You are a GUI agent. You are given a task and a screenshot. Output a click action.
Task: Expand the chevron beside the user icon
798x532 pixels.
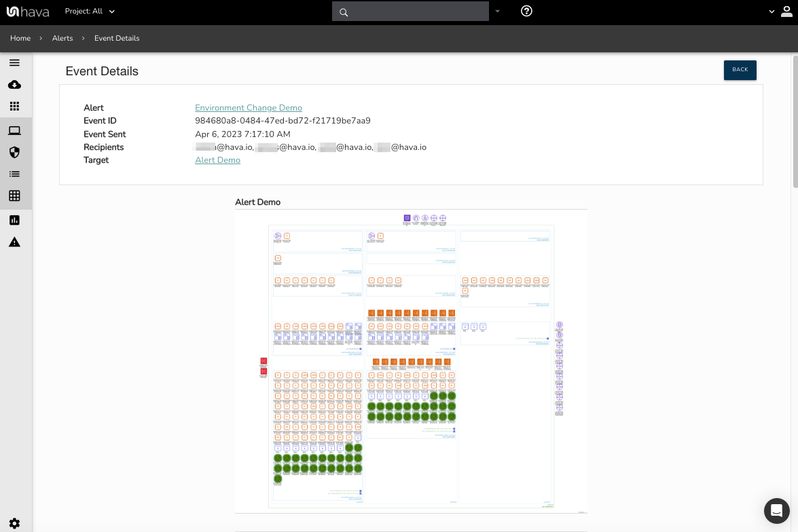coord(770,11)
